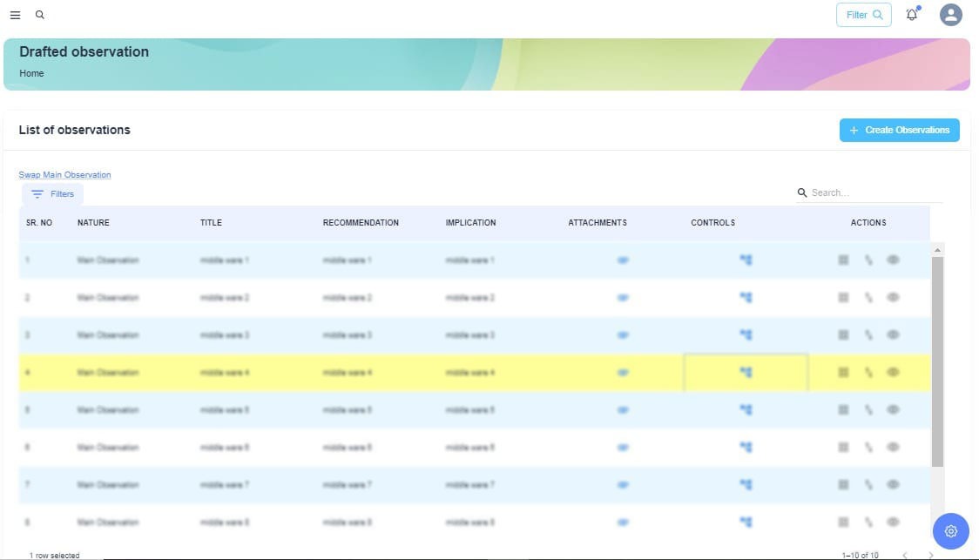Click the eye view icon in third row
This screenshot has height=560, width=979.
(893, 334)
